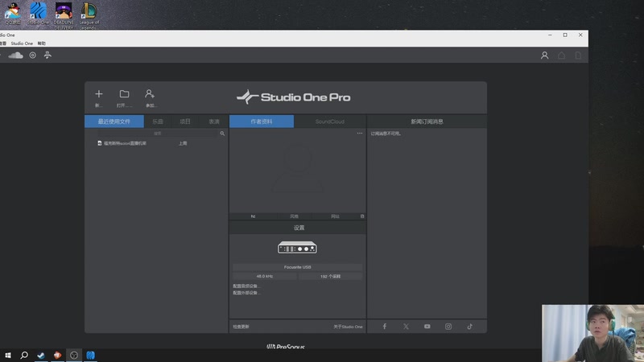The width and height of the screenshot is (644, 362).
Task: Click the artist profile picture placeholder
Action: [298, 169]
